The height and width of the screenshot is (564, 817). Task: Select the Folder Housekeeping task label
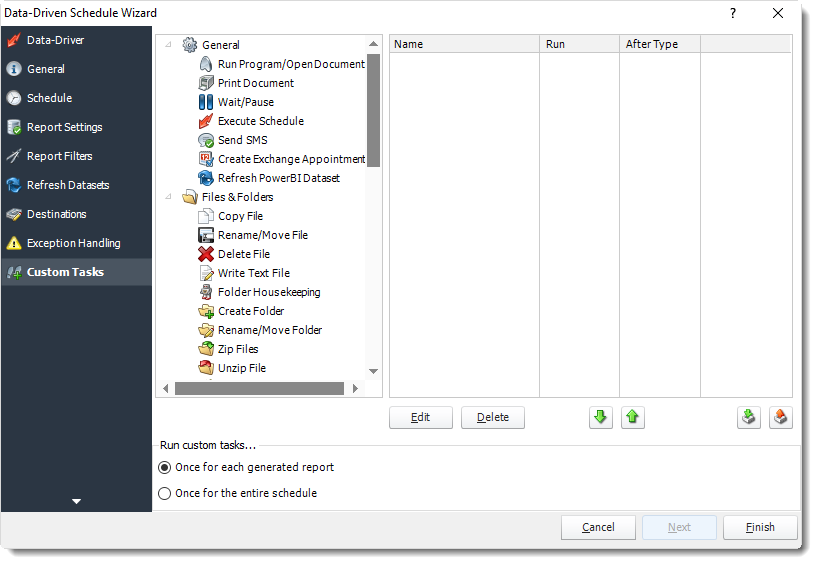269,292
